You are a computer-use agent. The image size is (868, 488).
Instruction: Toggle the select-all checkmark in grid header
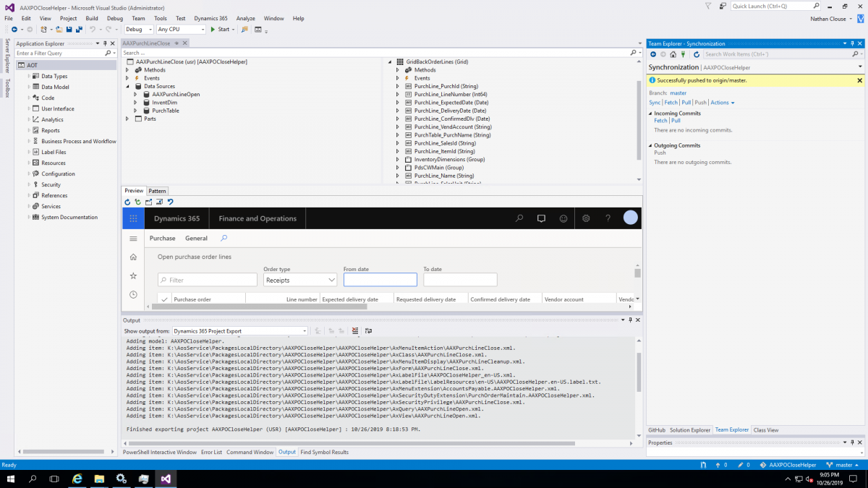(x=165, y=299)
